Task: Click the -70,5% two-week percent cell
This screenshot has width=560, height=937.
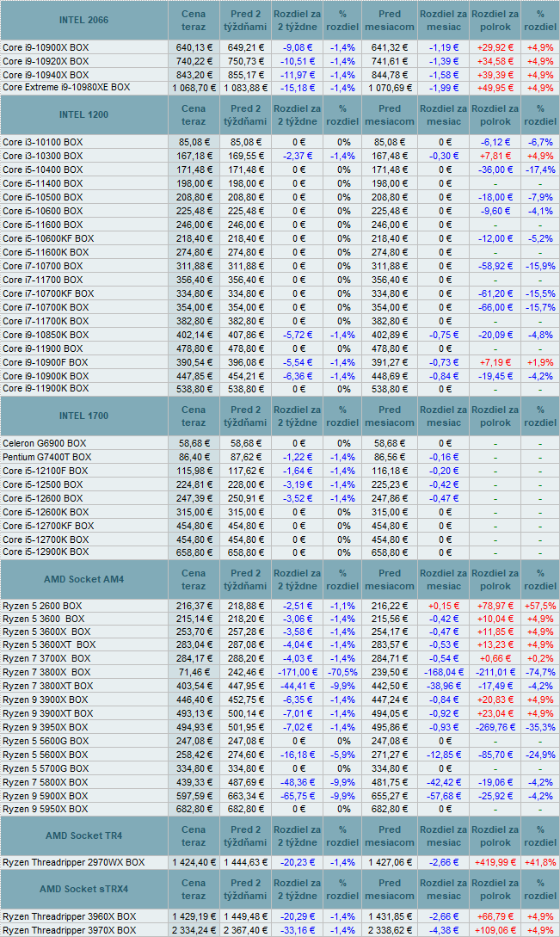Action: pyautogui.click(x=342, y=672)
